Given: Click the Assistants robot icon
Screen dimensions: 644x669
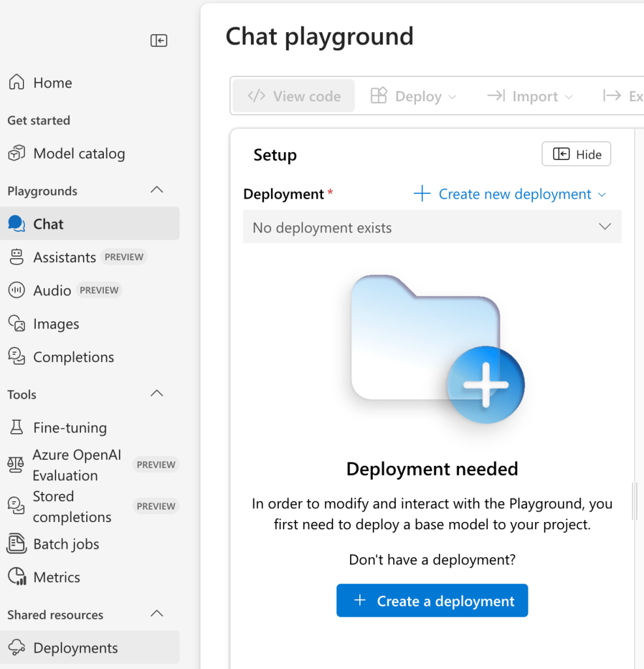Looking at the screenshot, I should [16, 257].
